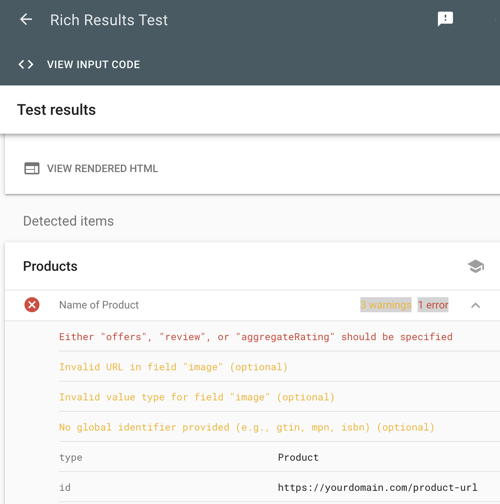Open Invalid value type for field image warning

(197, 397)
